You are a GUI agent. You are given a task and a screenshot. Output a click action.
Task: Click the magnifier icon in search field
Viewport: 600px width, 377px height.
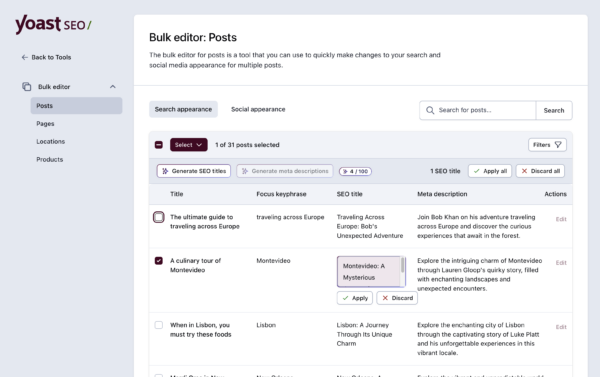[430, 110]
